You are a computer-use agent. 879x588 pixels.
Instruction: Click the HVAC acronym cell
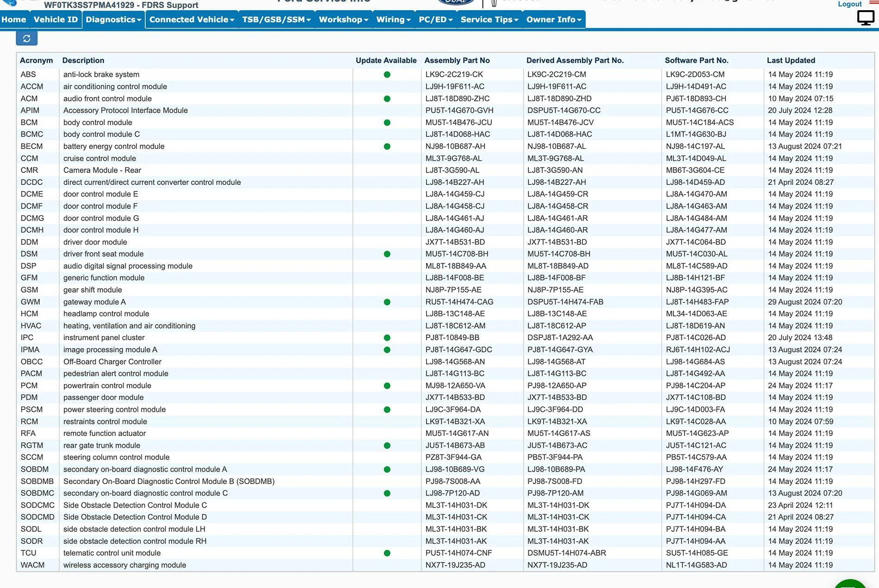pyautogui.click(x=31, y=326)
